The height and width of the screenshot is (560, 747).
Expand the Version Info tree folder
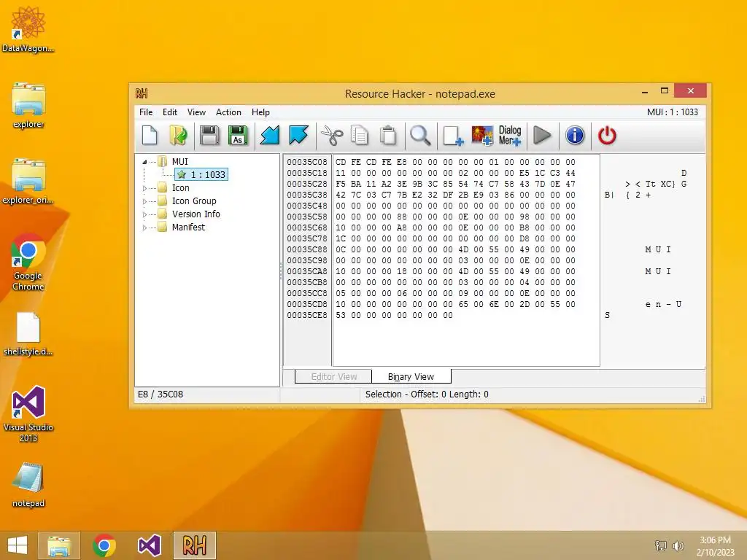coord(144,214)
